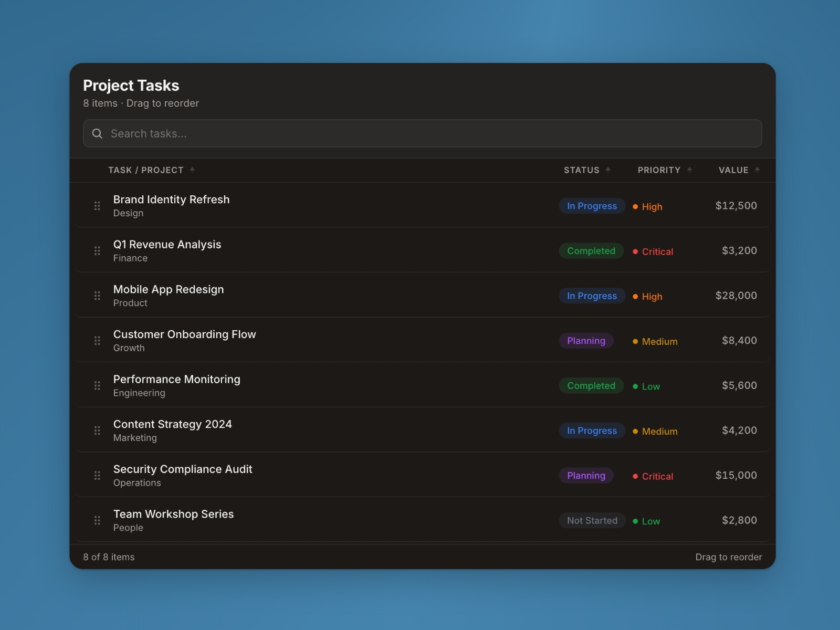Select the Content Strategy 2024 task title
Viewport: 840px width, 630px height.
(x=172, y=424)
